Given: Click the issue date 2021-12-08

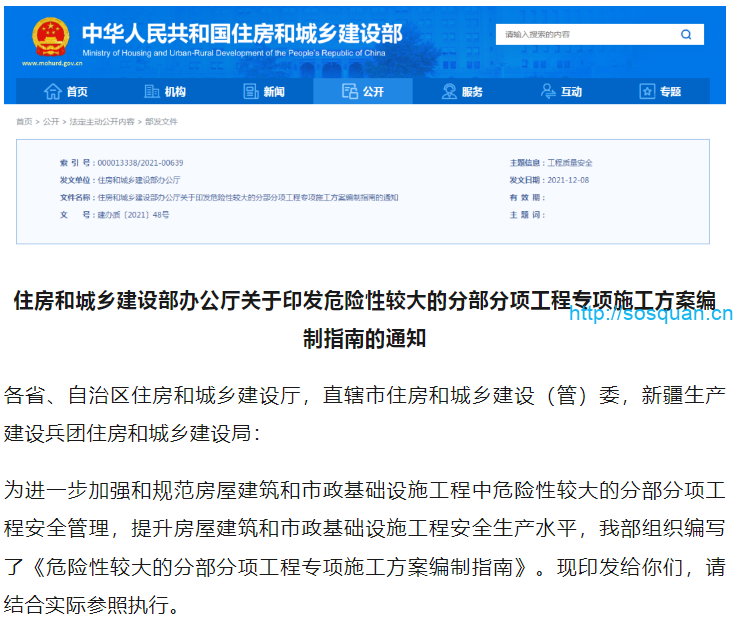Looking at the screenshot, I should click(x=568, y=180).
